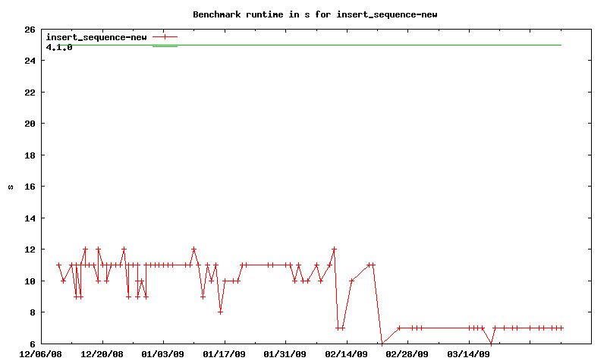Click the red legend line sample marker

pyautogui.click(x=165, y=36)
